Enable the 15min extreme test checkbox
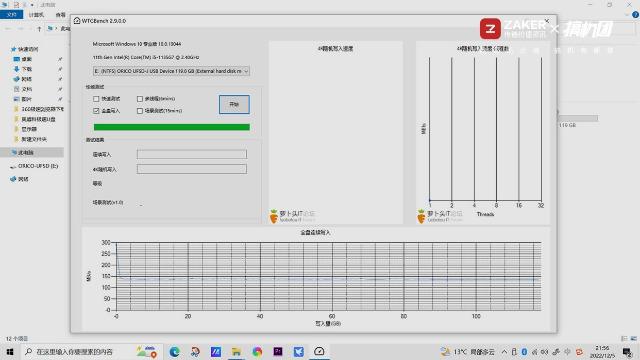 tap(140, 111)
